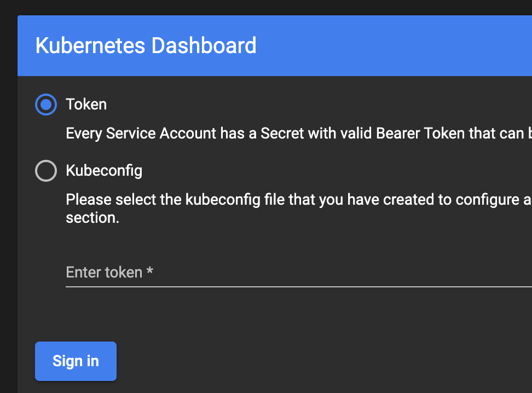Click the kubeconfig file instruction text
The image size is (532, 393).
274,199
